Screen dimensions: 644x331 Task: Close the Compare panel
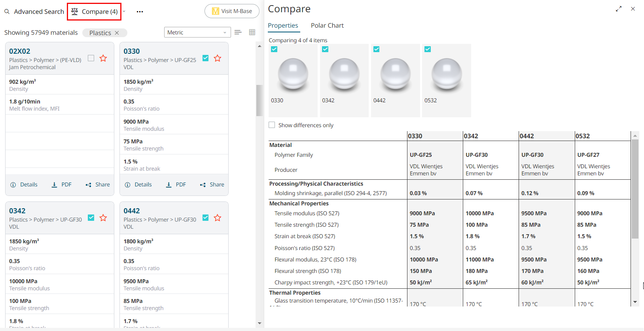point(633,9)
